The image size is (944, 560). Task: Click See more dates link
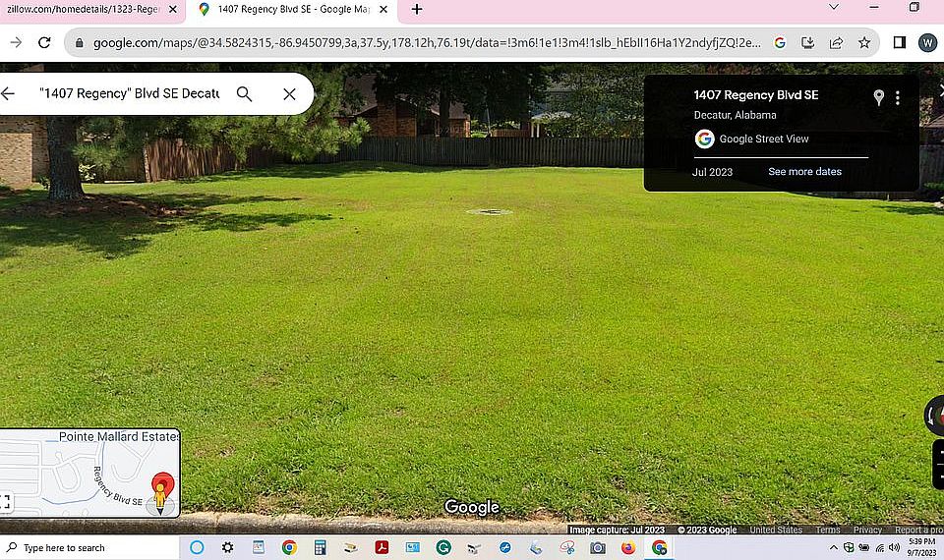click(x=804, y=172)
